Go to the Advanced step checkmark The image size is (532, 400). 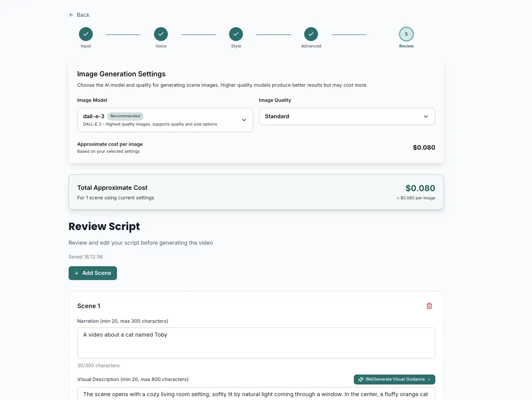311,34
